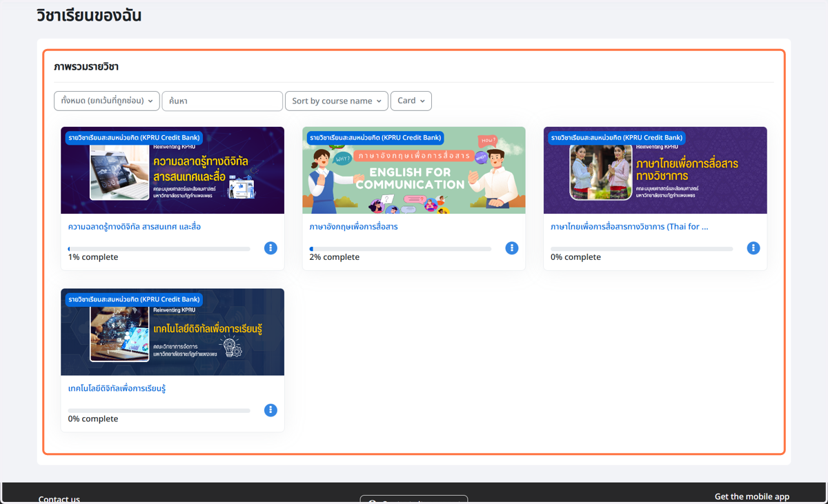Image resolution: width=828 pixels, height=504 pixels.
Task: Click KPRU Credit Bank badge on ภาษาไทย card
Action: (617, 138)
